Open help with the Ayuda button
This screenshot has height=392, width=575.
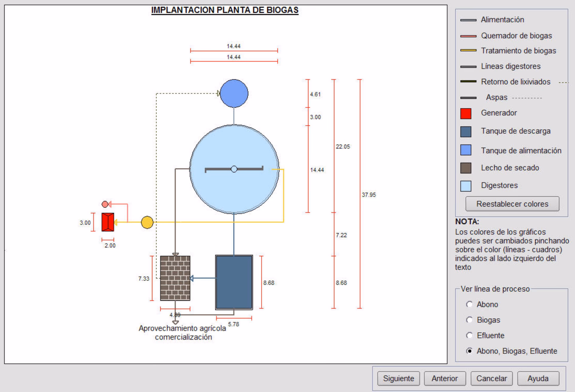tap(538, 379)
